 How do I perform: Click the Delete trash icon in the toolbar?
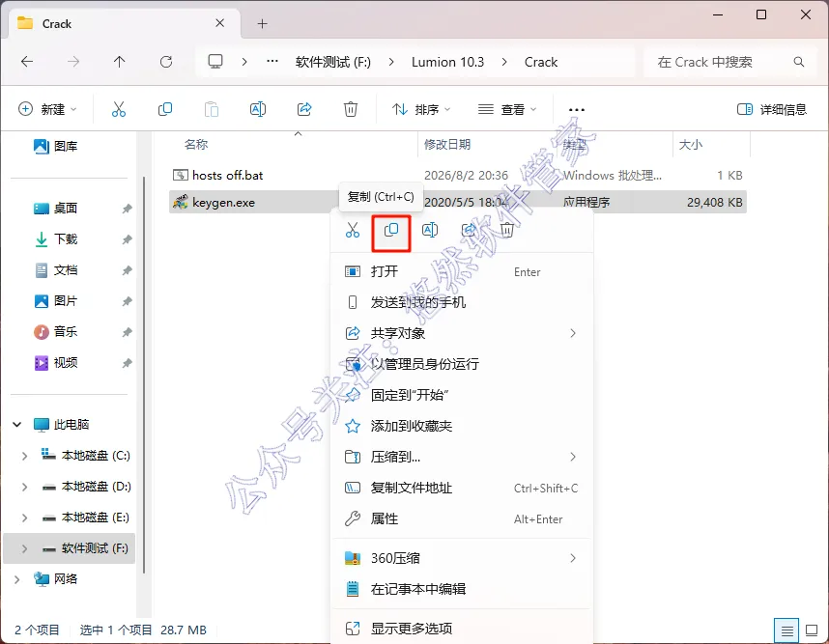click(x=351, y=109)
